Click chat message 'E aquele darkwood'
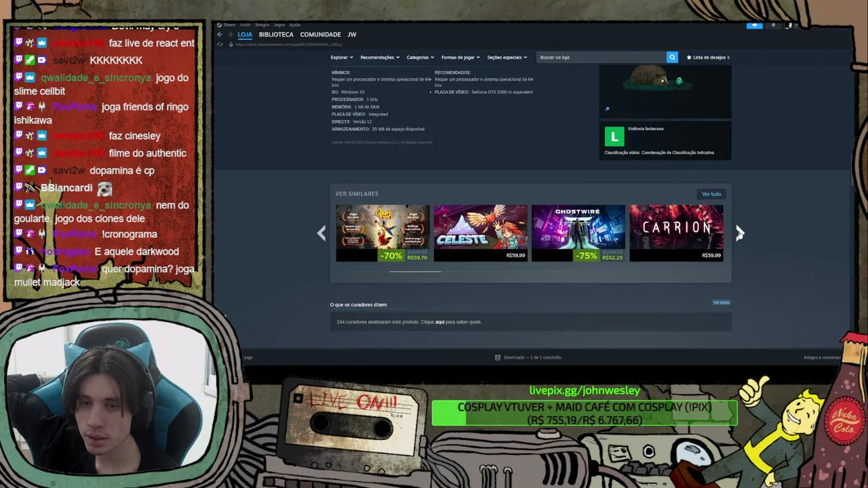The image size is (868, 488). 137,251
